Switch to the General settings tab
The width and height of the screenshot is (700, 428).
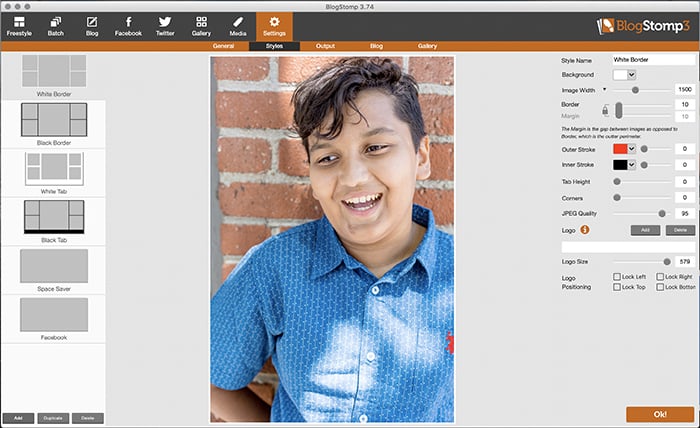point(223,47)
